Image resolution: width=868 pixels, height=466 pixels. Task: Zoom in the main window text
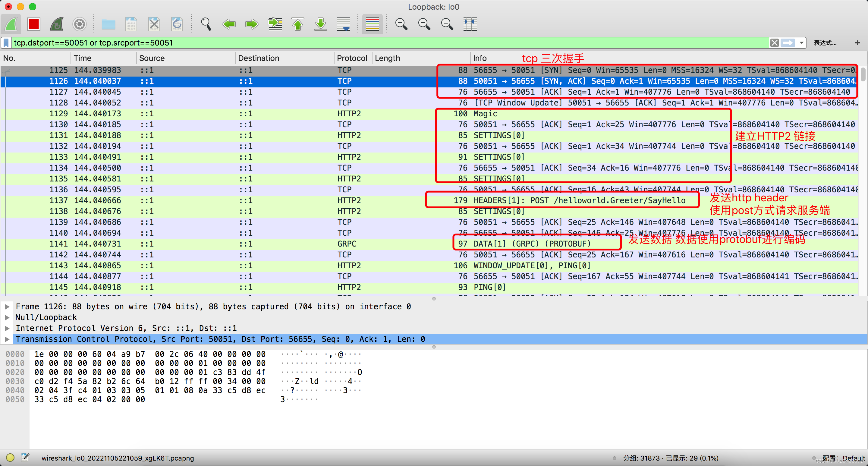click(x=401, y=24)
